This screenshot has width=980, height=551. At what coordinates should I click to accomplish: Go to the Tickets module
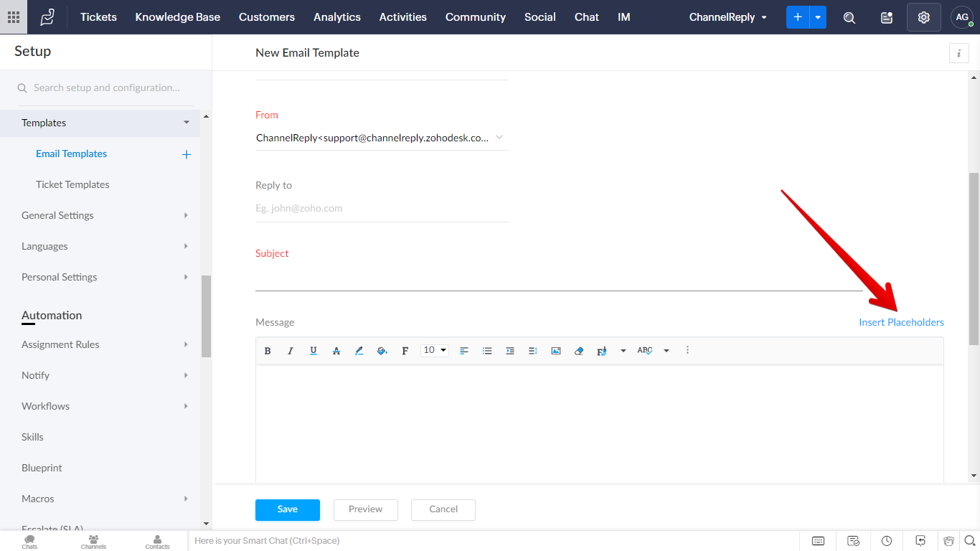pyautogui.click(x=98, y=17)
